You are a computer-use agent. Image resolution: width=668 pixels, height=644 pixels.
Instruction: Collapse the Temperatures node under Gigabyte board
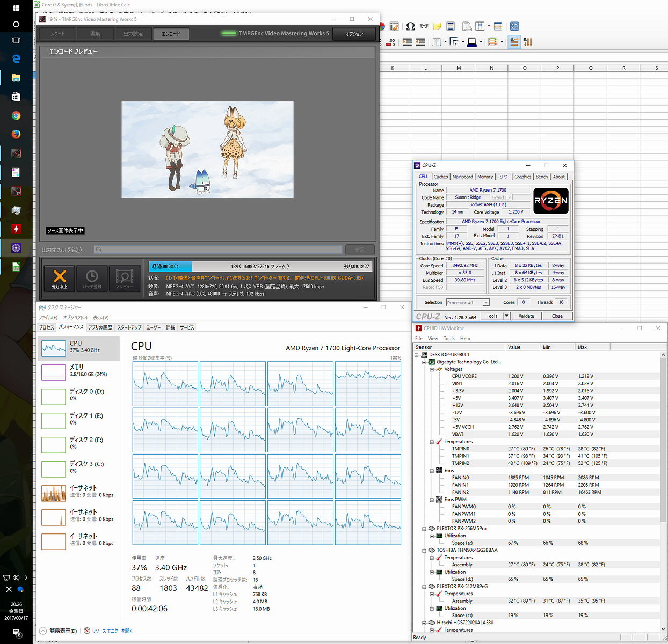pos(432,442)
